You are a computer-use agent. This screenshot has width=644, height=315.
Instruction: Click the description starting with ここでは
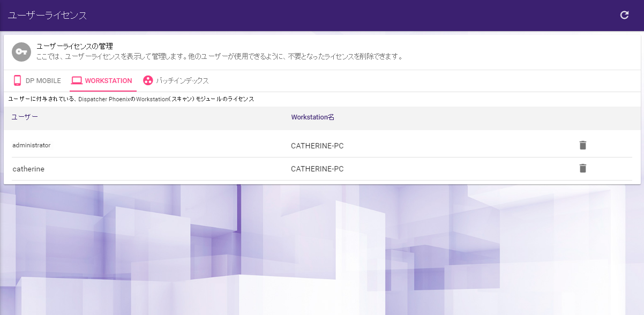(219, 56)
